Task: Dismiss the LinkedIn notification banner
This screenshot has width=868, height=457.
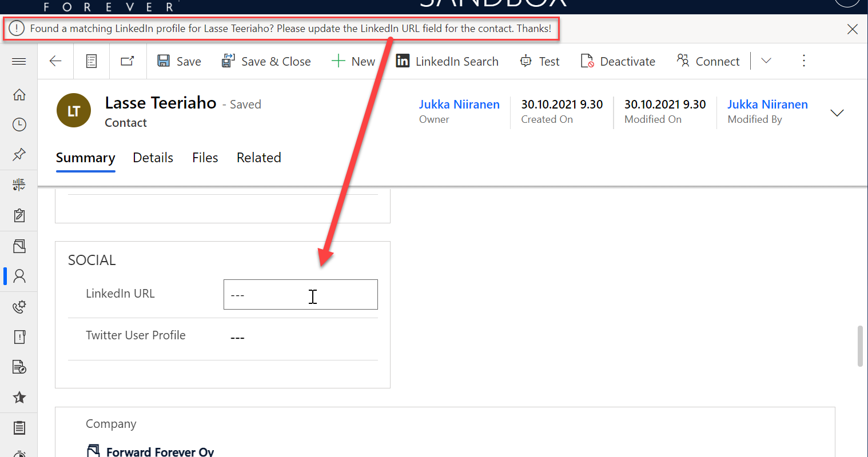Action: 852,29
